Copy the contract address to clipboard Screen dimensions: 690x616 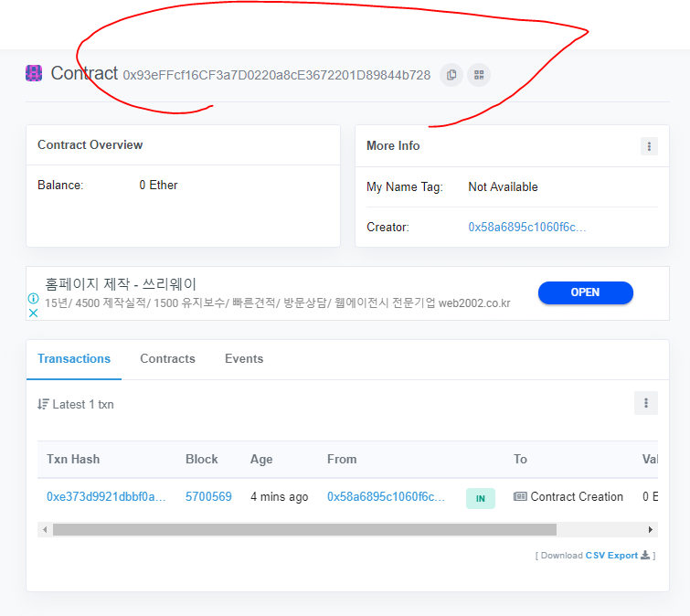[451, 75]
